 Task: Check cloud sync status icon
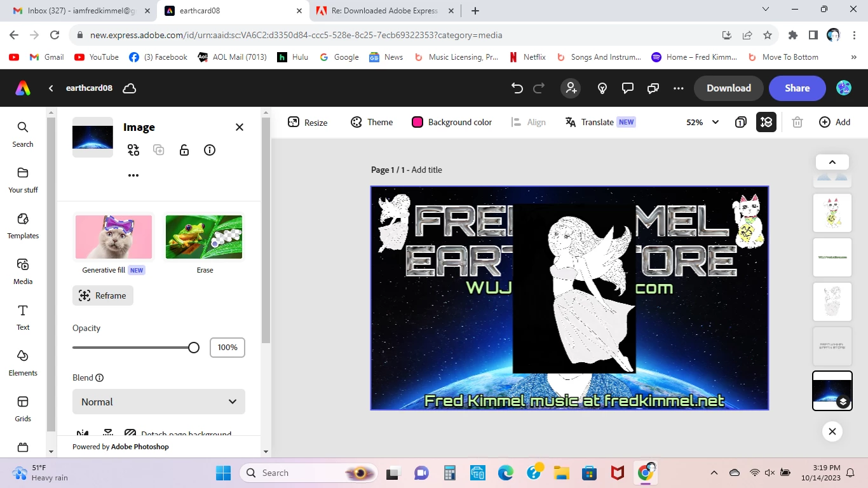tap(130, 88)
